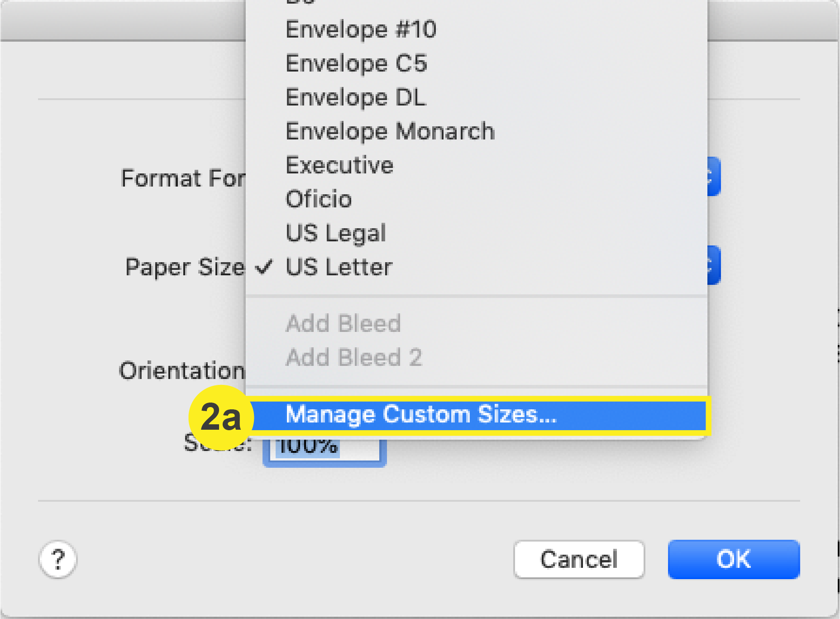Click the help question mark icon

coord(58,560)
